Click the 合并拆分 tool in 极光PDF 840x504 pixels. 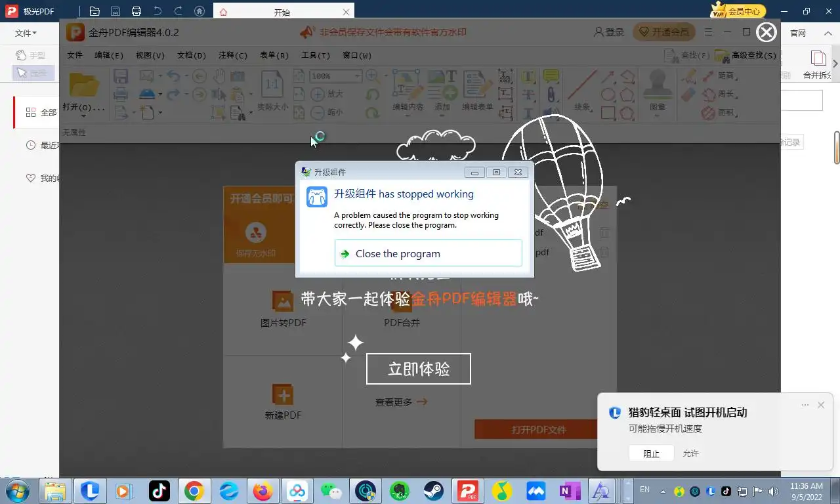pos(818,65)
